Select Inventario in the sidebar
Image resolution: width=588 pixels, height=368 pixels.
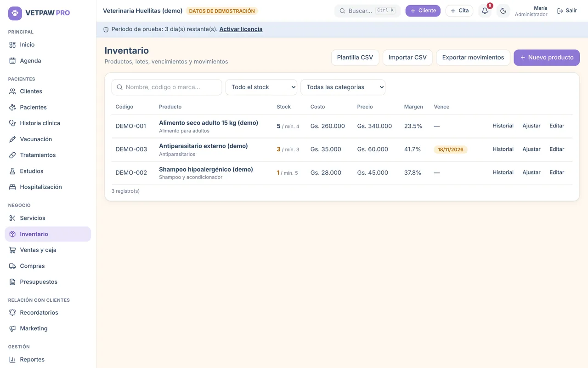point(48,234)
